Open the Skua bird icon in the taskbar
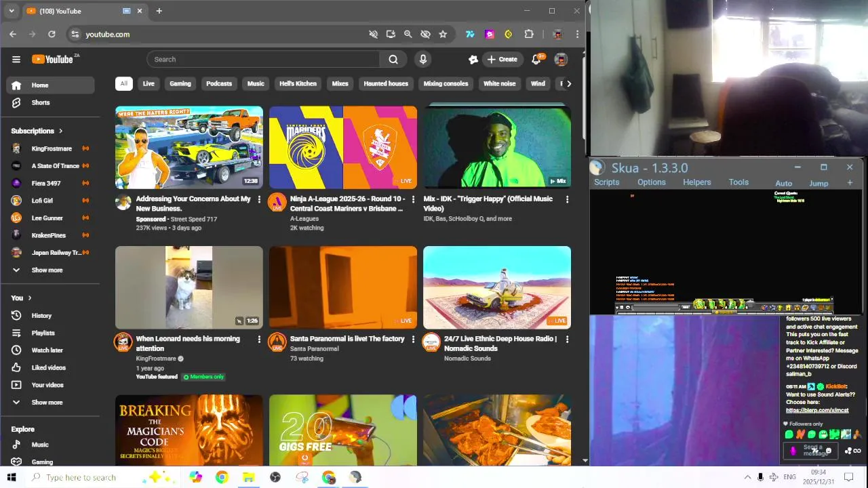This screenshot has width=868, height=488. pos(355,477)
